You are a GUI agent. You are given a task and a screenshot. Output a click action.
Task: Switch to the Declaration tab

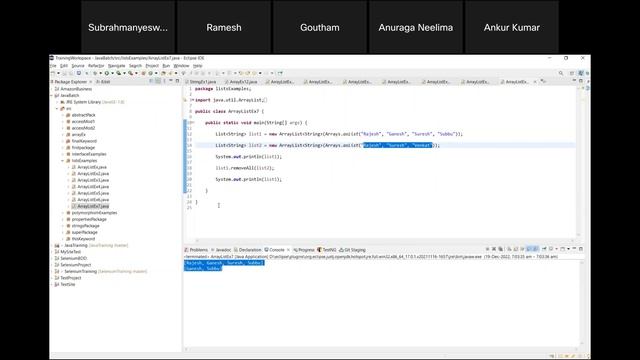point(248,250)
